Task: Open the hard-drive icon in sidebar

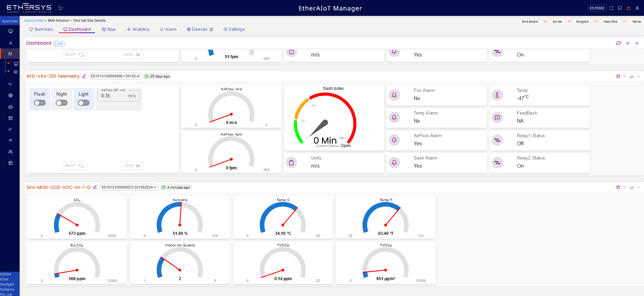Action: coord(10,107)
